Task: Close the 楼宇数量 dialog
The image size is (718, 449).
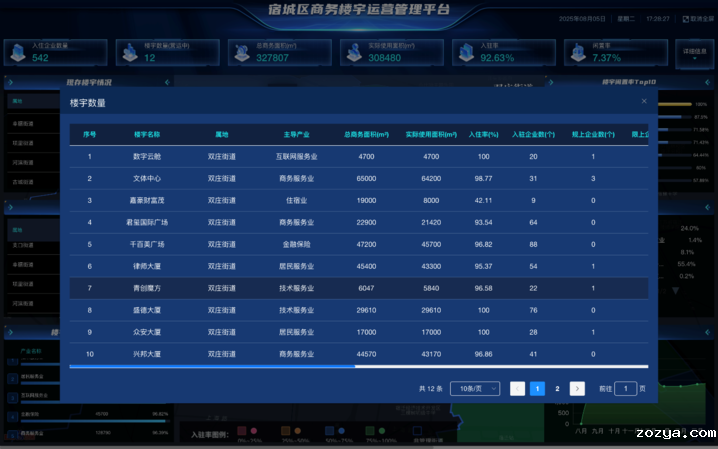Action: 644,101
